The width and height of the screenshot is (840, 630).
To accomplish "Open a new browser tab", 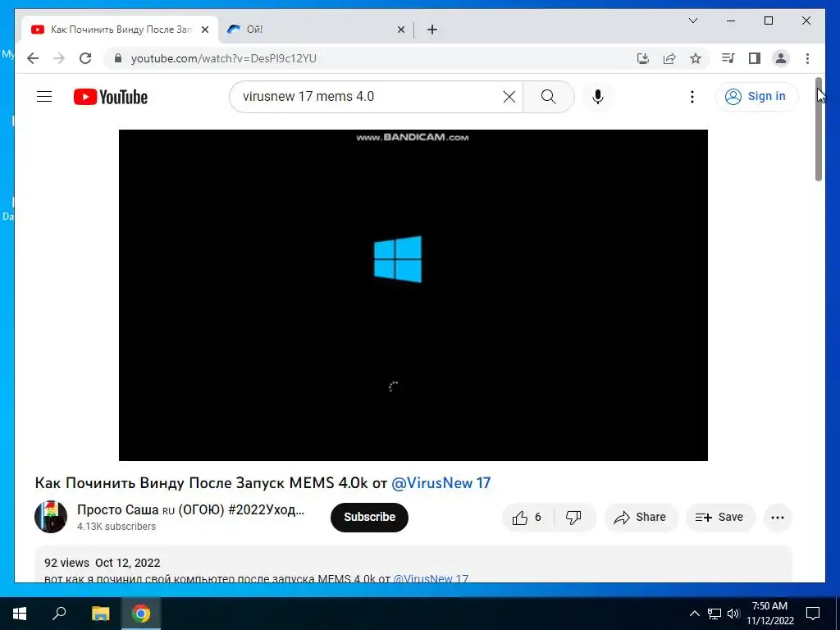I will tap(431, 30).
